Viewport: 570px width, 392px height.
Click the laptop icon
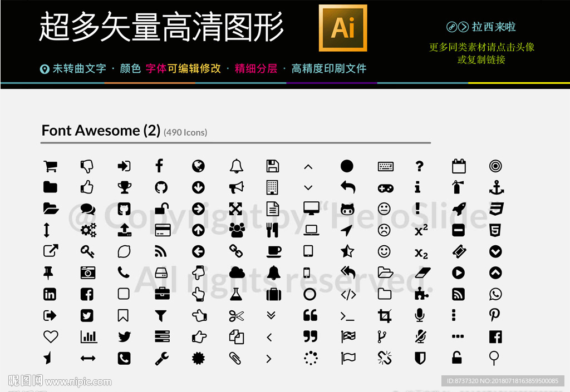312,230
